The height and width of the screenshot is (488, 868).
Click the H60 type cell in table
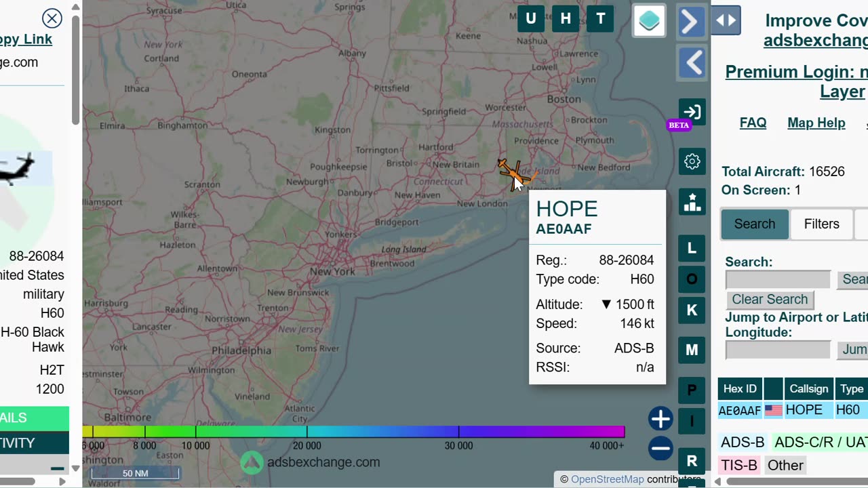(x=848, y=410)
